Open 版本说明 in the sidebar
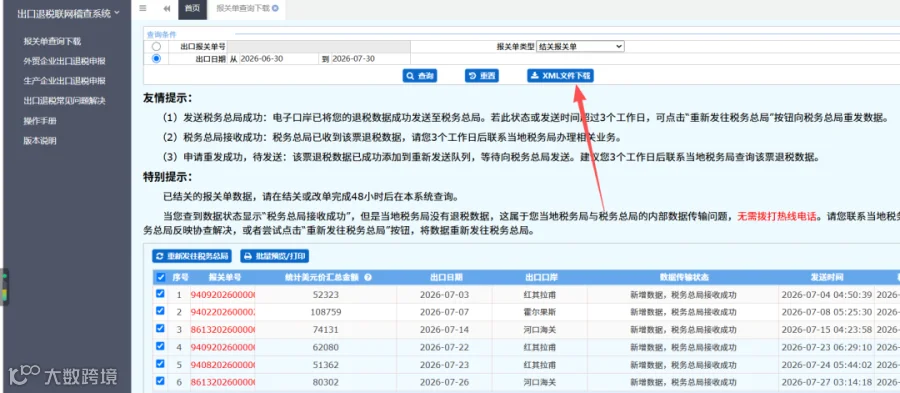Image resolution: width=900 pixels, height=393 pixels. 40,141
